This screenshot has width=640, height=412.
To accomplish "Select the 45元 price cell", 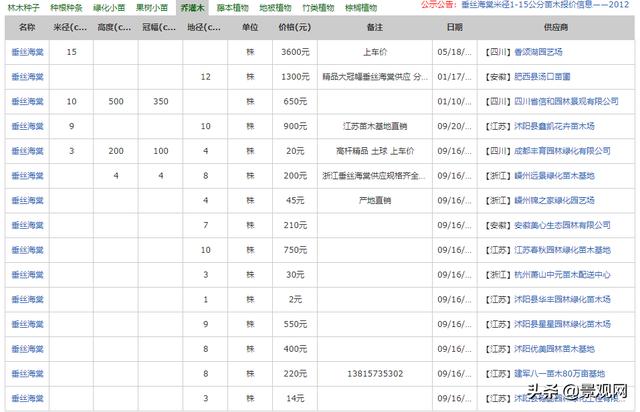I will coord(295,200).
